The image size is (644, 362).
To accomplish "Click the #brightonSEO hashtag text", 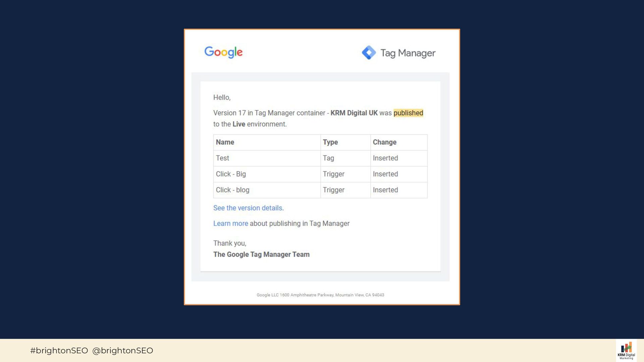I will pyautogui.click(x=59, y=351).
